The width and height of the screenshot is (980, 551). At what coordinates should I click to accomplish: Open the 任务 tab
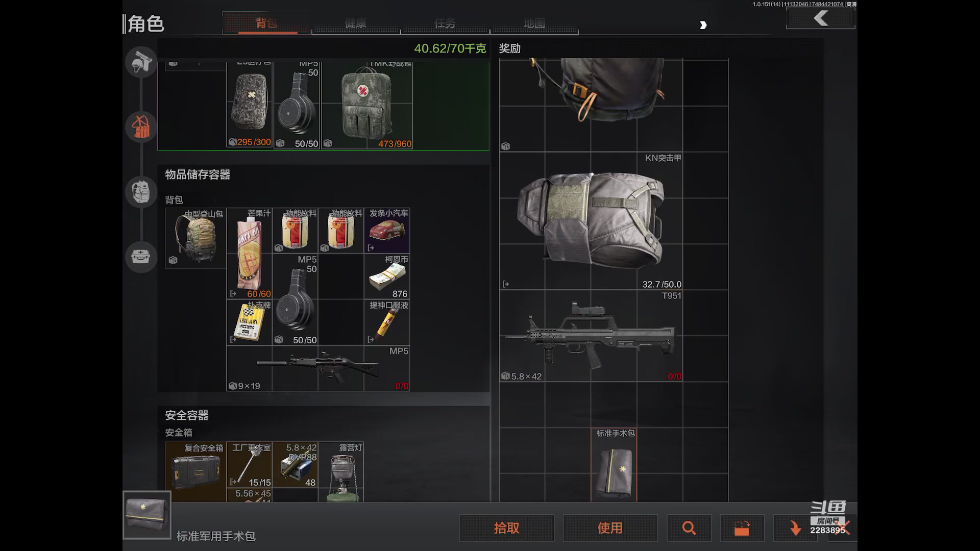tap(445, 23)
